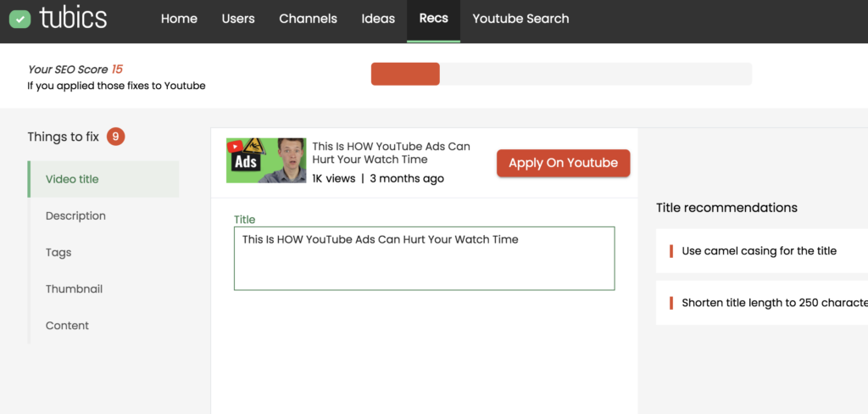This screenshot has width=868, height=414.
Task: Click the tubics green checkmark logo icon
Action: click(x=20, y=19)
